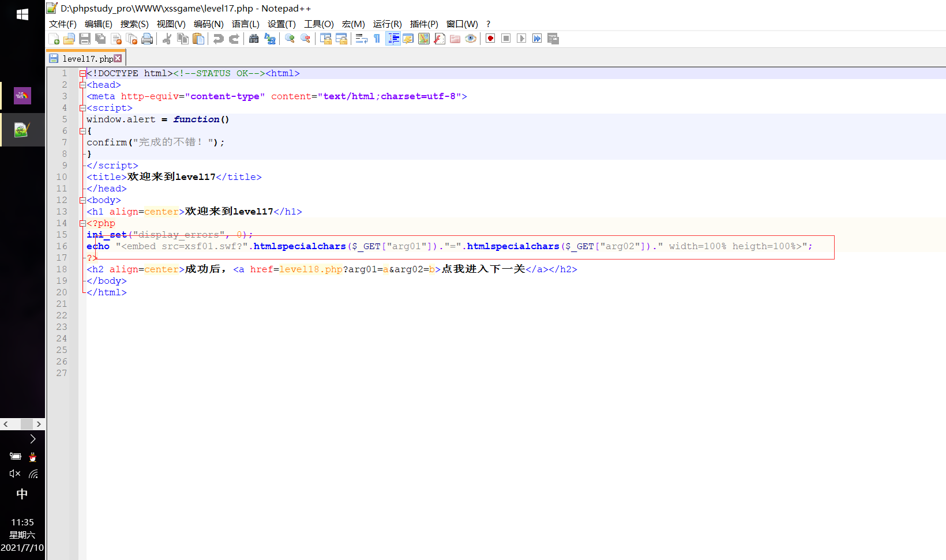946x560 pixels.
Task: Start recording a macro with red dot
Action: [490, 39]
